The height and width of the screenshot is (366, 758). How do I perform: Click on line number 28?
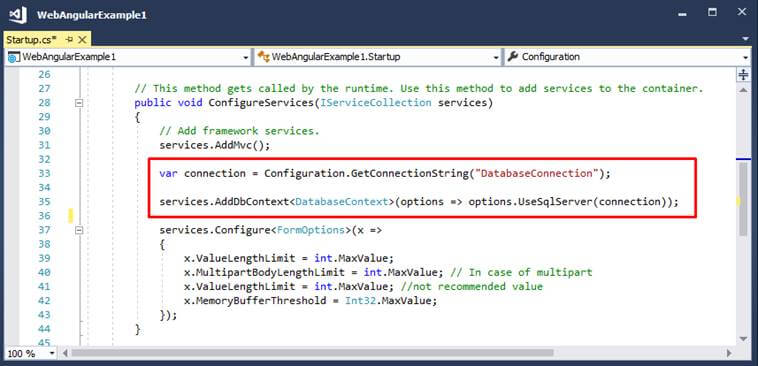tap(44, 102)
